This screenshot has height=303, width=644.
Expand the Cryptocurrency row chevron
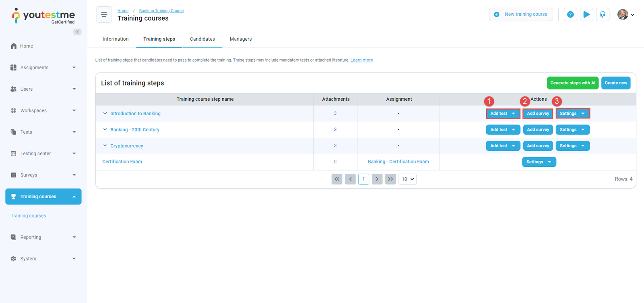click(x=105, y=145)
